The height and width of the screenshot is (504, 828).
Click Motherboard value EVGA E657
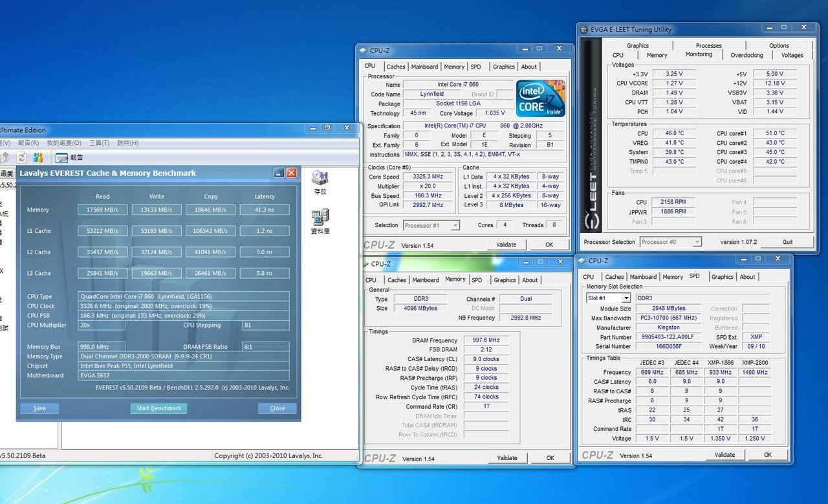pos(184,375)
